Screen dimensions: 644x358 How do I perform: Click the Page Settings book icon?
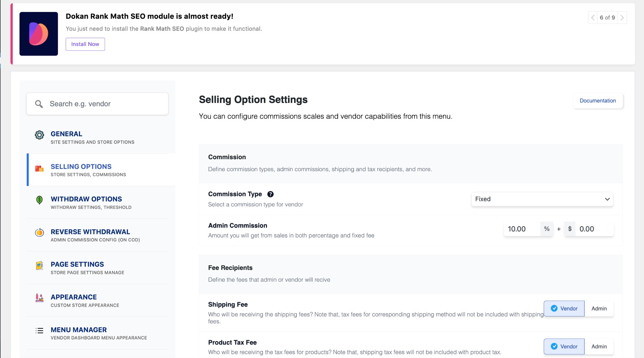coord(39,265)
